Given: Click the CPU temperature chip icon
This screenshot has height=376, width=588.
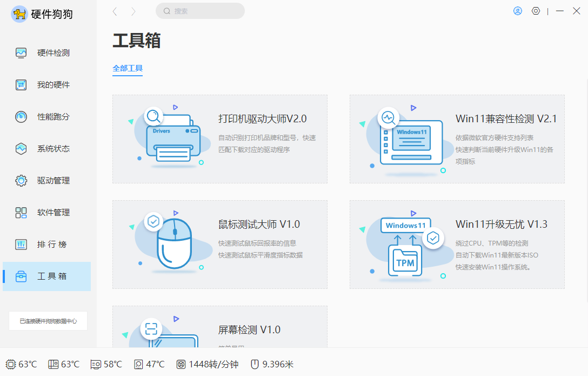Looking at the screenshot, I should 11,364.
